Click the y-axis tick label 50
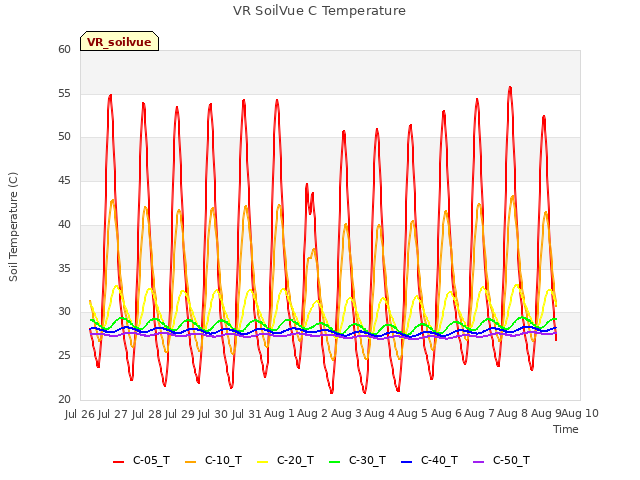The height and width of the screenshot is (480, 640). click(x=64, y=137)
